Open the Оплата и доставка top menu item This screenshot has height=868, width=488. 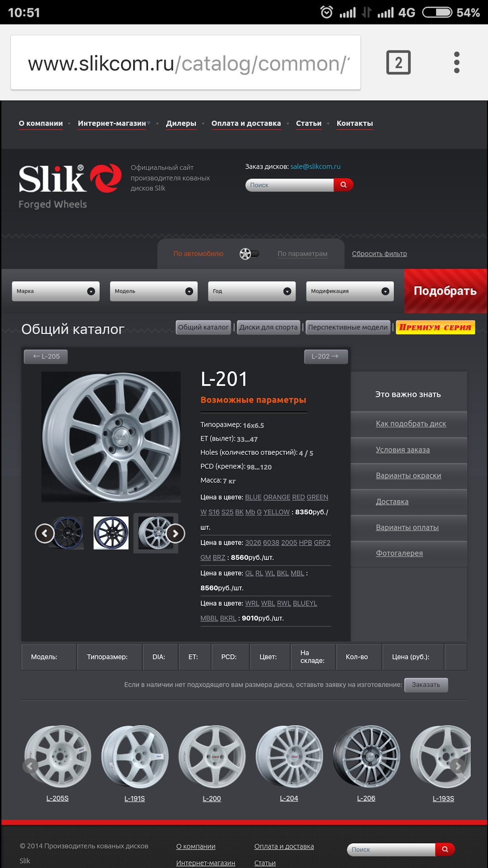246,123
